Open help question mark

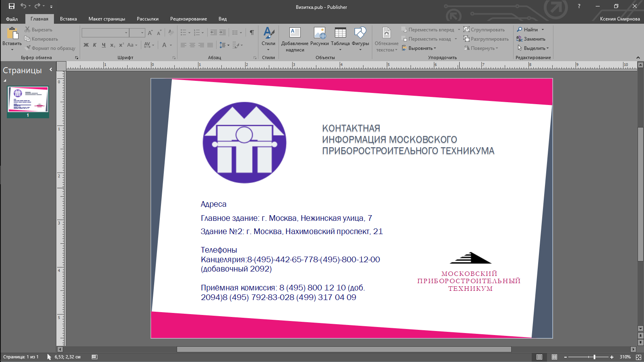579,6
